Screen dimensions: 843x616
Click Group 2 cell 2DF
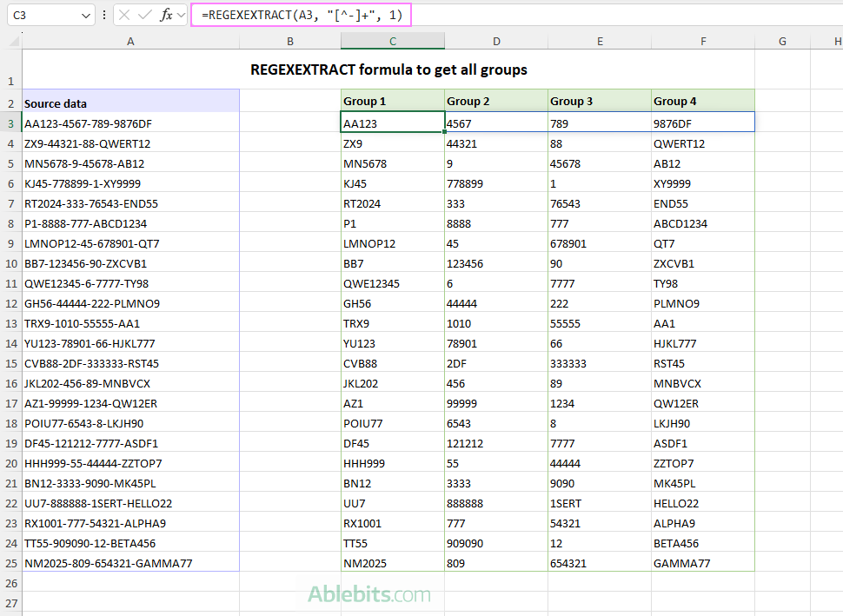[x=496, y=363]
